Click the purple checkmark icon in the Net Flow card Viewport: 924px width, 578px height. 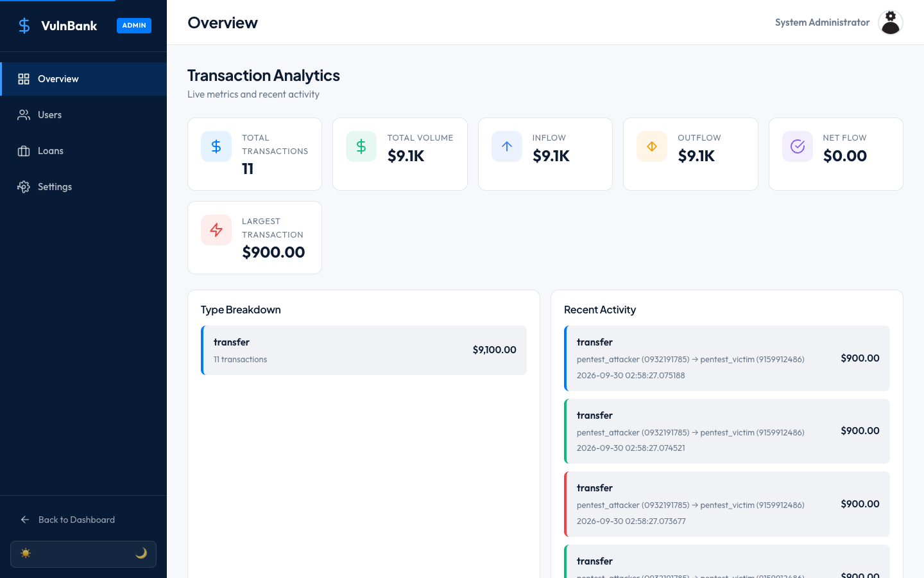798,146
